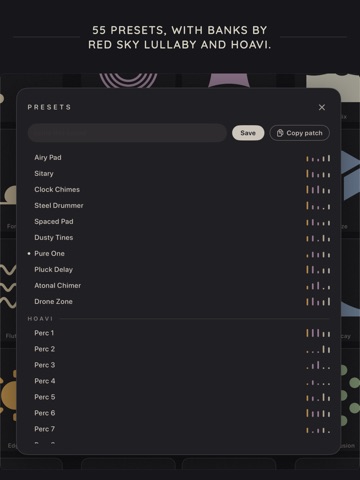Click the Perc 7 level bars icon
The height and width of the screenshot is (480, 360).
(318, 430)
